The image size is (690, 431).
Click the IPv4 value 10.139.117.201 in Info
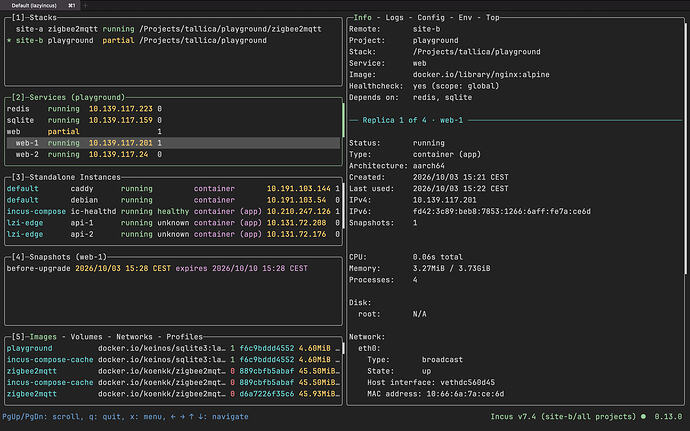coord(444,200)
